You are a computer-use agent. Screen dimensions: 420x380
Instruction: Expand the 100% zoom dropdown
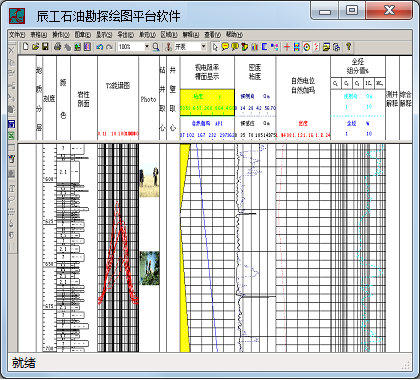point(147,47)
